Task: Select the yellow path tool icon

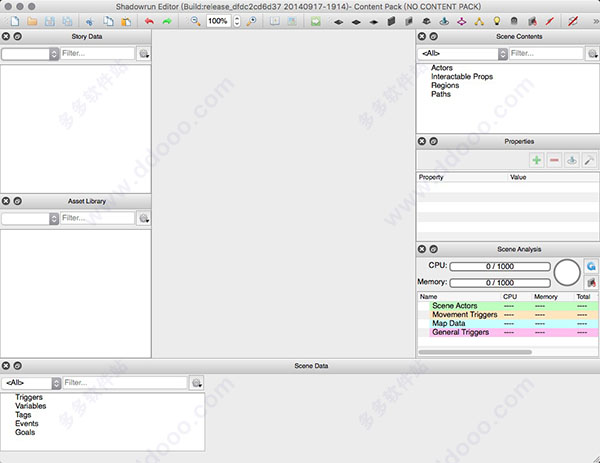Action: coord(479,21)
